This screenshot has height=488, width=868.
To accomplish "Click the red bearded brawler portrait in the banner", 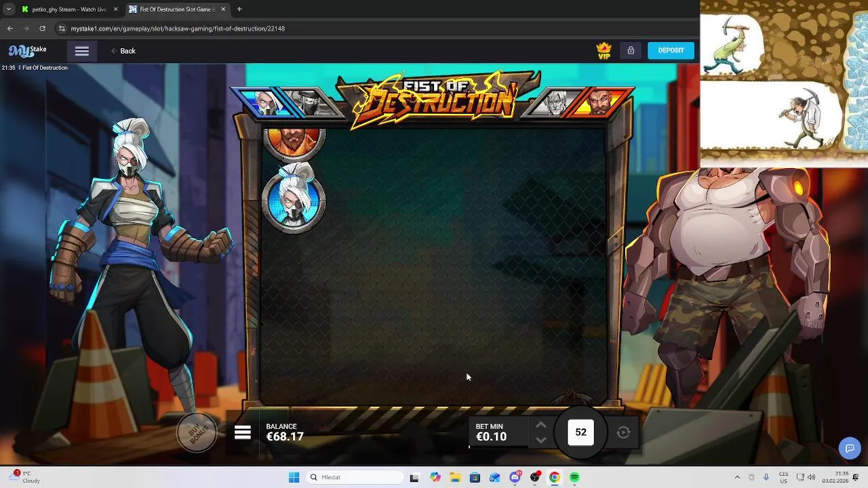I will click(598, 103).
